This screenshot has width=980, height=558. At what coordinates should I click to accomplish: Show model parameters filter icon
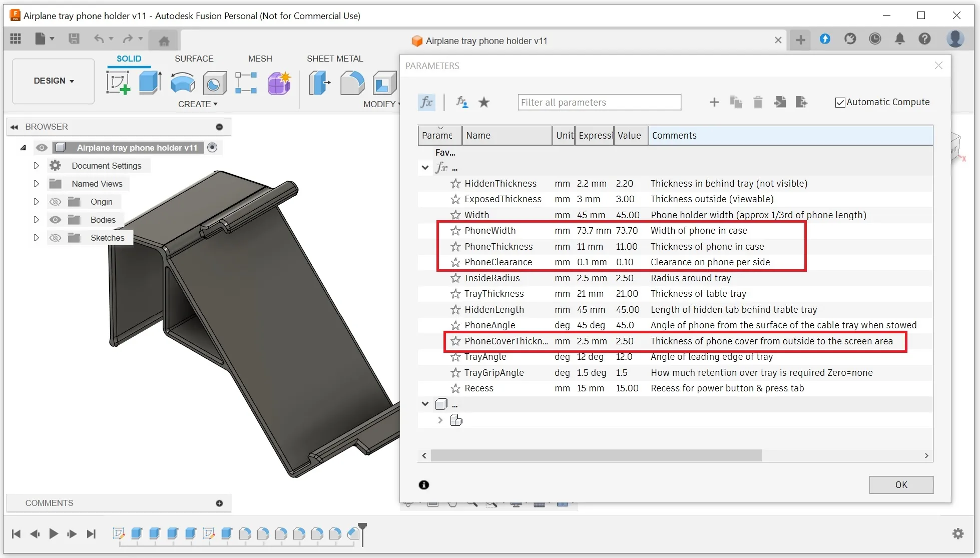[x=462, y=102]
